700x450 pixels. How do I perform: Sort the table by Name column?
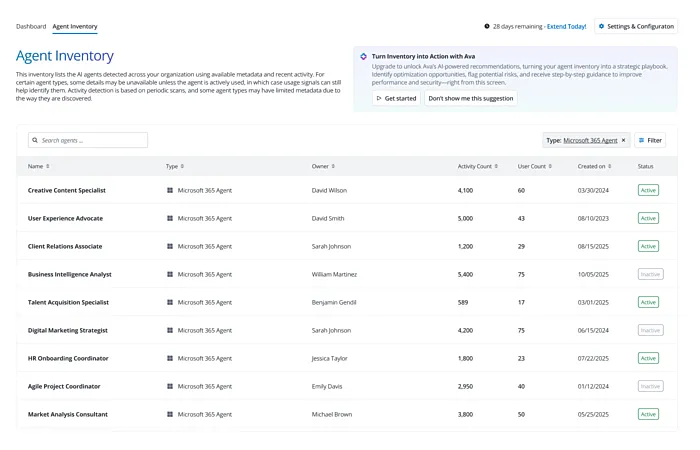click(x=37, y=166)
